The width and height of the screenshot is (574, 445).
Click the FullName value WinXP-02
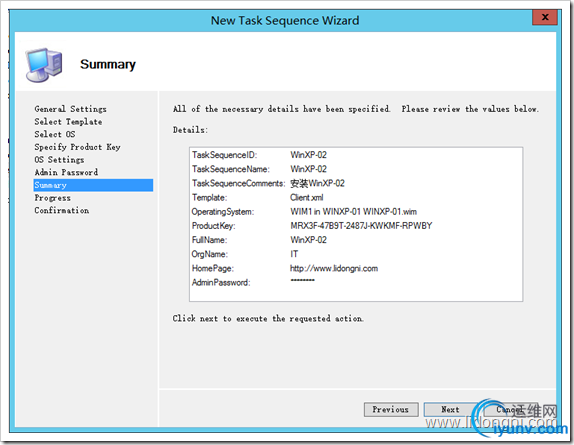[308, 240]
